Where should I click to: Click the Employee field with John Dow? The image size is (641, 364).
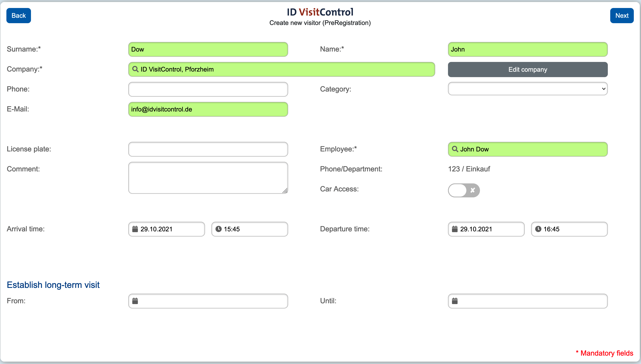coord(528,149)
